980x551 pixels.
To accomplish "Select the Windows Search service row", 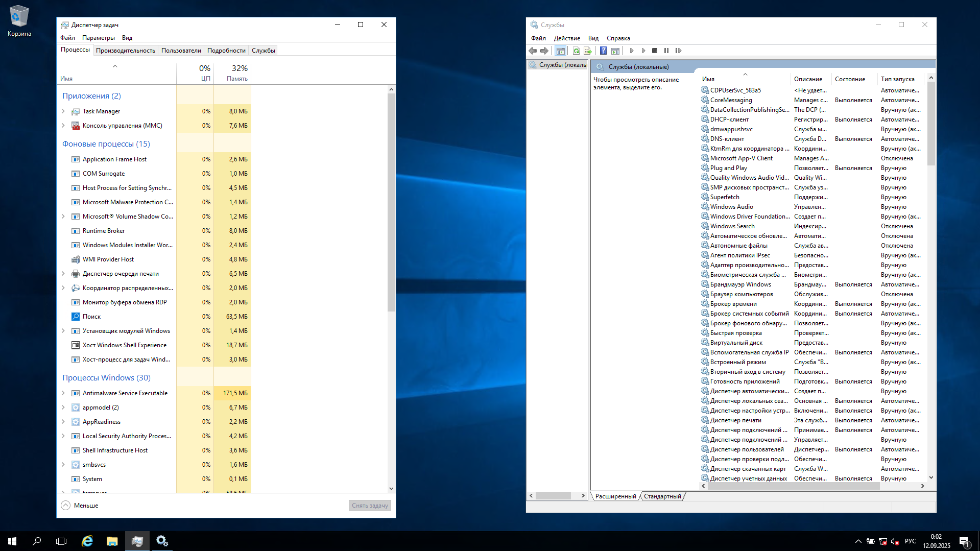I will tap(812, 226).
